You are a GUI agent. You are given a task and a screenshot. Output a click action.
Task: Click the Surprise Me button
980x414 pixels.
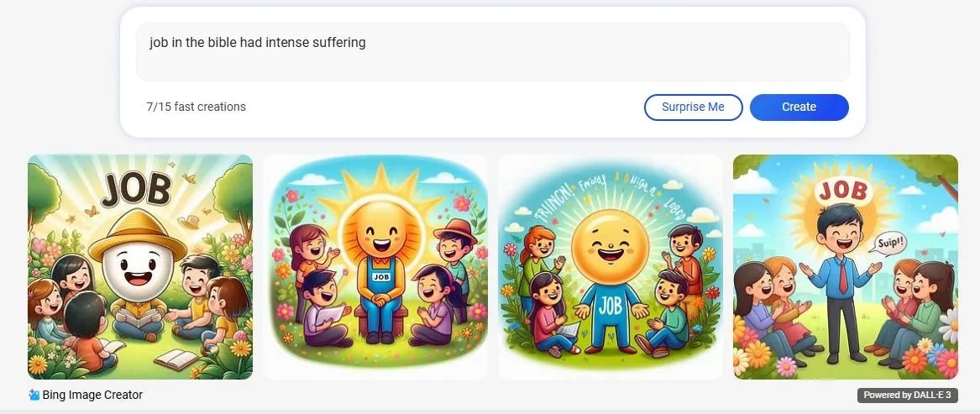pyautogui.click(x=693, y=107)
